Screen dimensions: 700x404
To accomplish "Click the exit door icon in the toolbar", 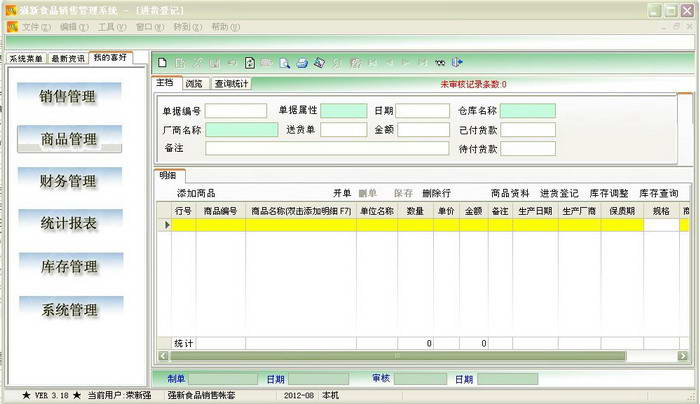I will tap(457, 62).
